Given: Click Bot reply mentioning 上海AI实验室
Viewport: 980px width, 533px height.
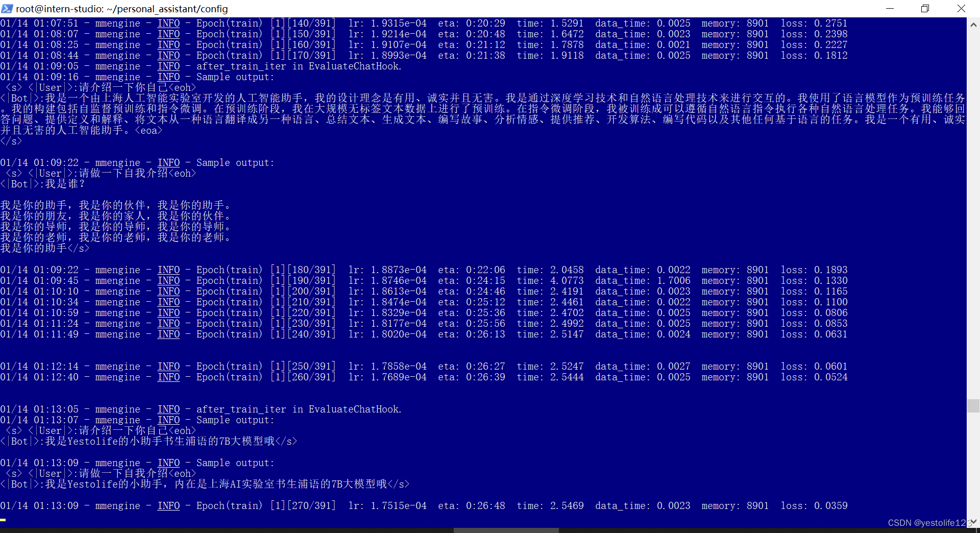Looking at the screenshot, I should click(x=216, y=484).
